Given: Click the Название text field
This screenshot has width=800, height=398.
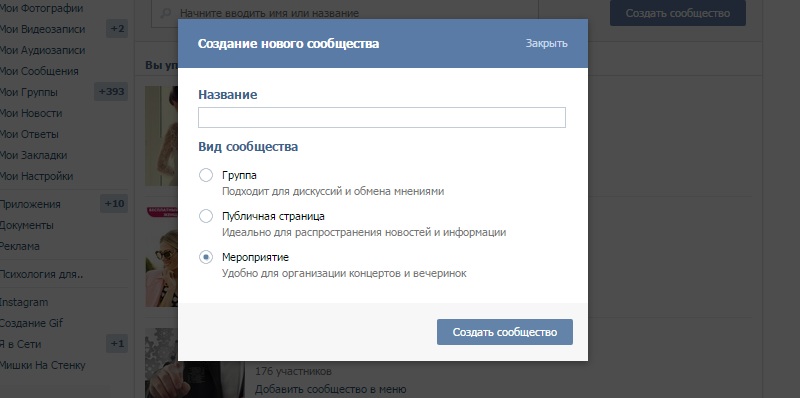Looking at the screenshot, I should coord(382,117).
